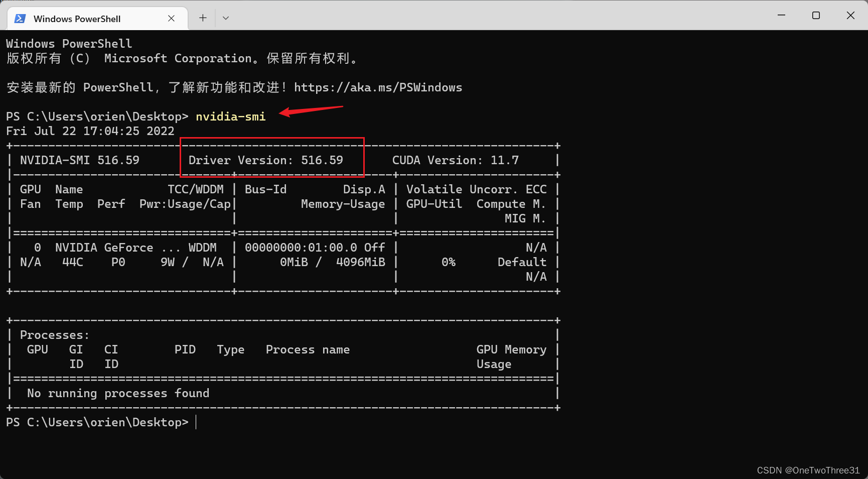Maximize the terminal window

tap(816, 15)
